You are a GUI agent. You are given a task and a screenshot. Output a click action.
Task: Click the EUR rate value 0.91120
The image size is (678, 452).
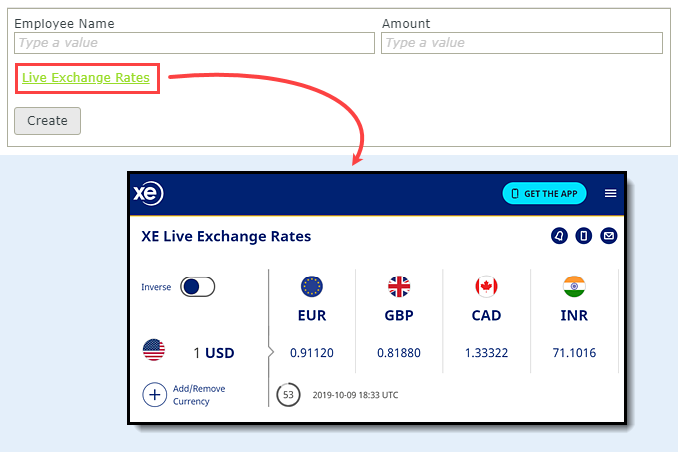pyautogui.click(x=312, y=353)
